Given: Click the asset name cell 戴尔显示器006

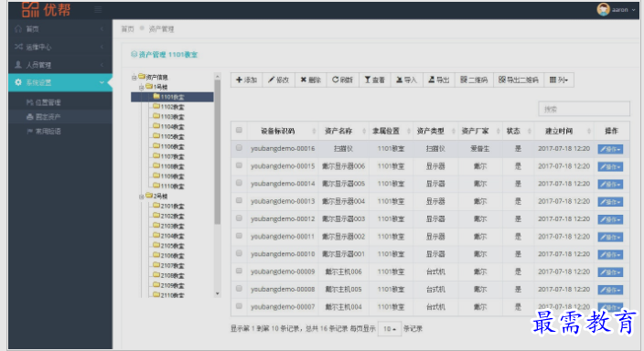Looking at the screenshot, I should click(x=343, y=166).
